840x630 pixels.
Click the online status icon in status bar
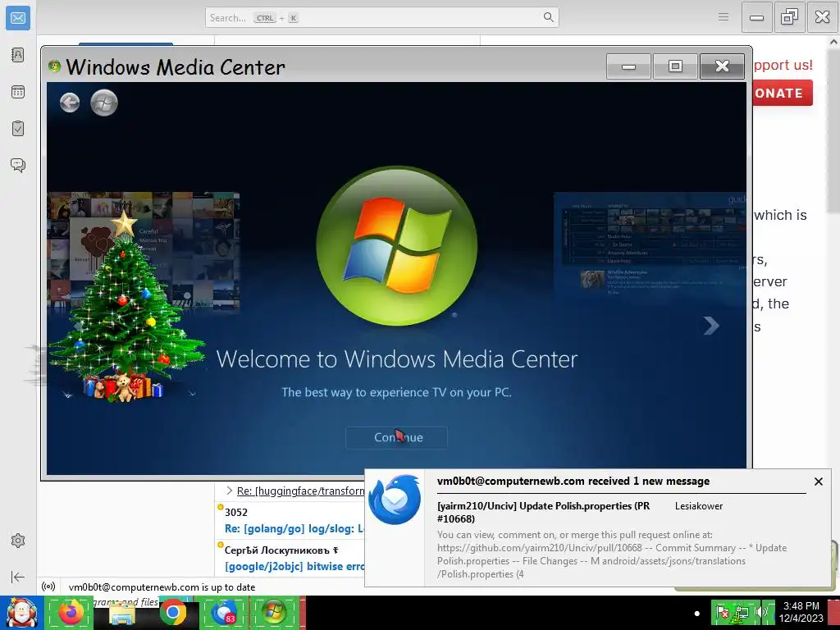pos(48,587)
